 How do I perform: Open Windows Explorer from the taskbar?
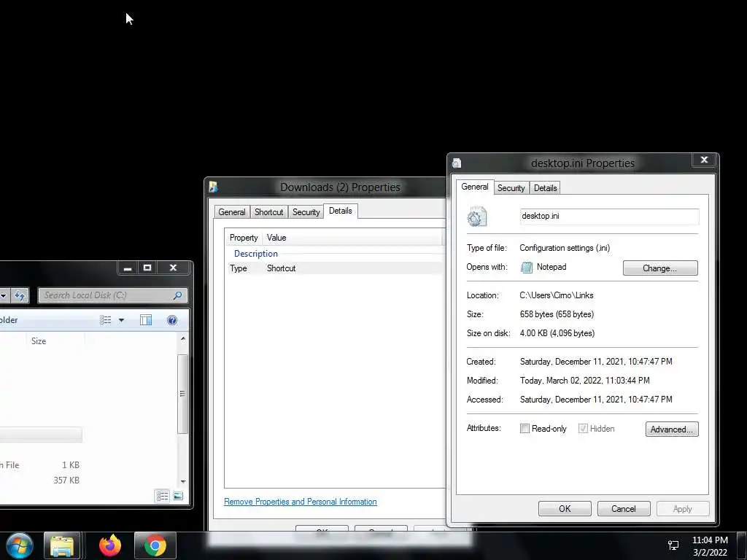(62, 545)
